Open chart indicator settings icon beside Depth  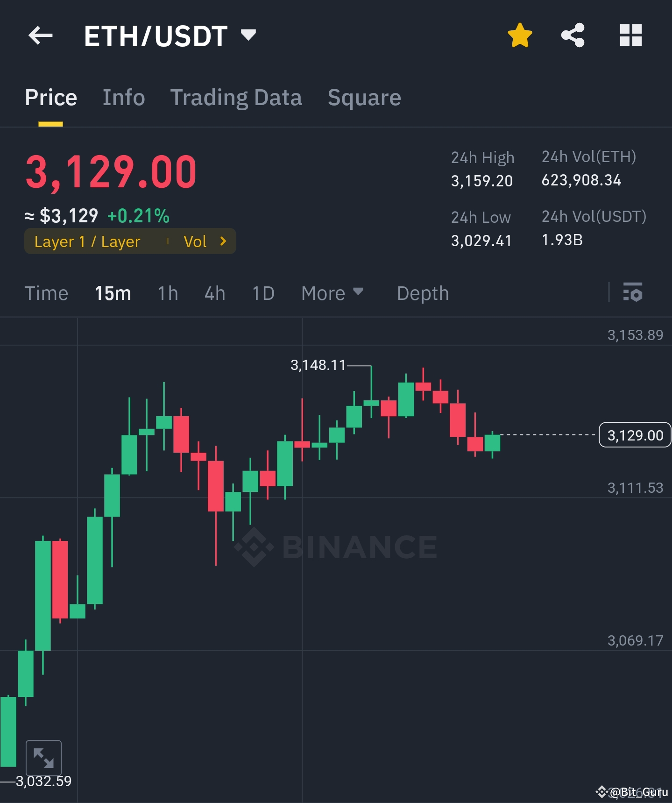(x=633, y=293)
